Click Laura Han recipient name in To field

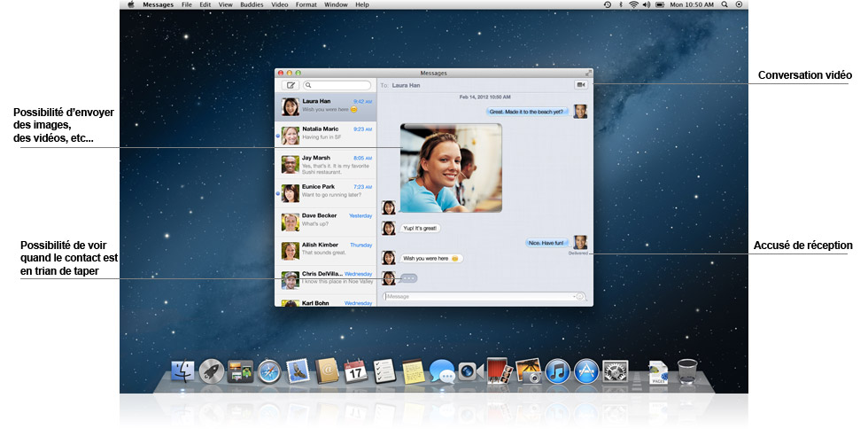click(406, 85)
